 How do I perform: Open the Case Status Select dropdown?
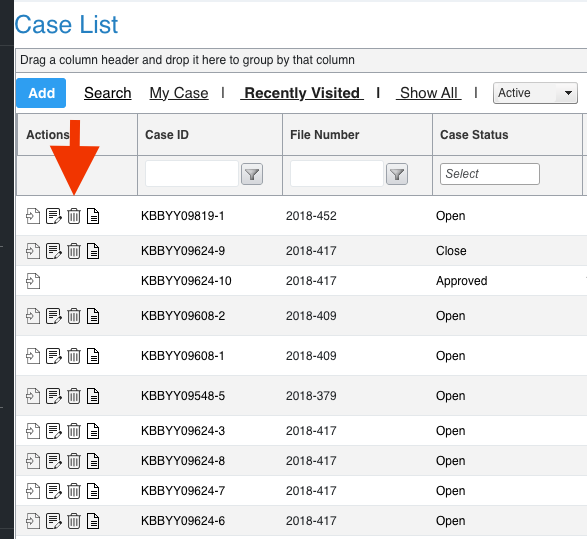(x=490, y=174)
